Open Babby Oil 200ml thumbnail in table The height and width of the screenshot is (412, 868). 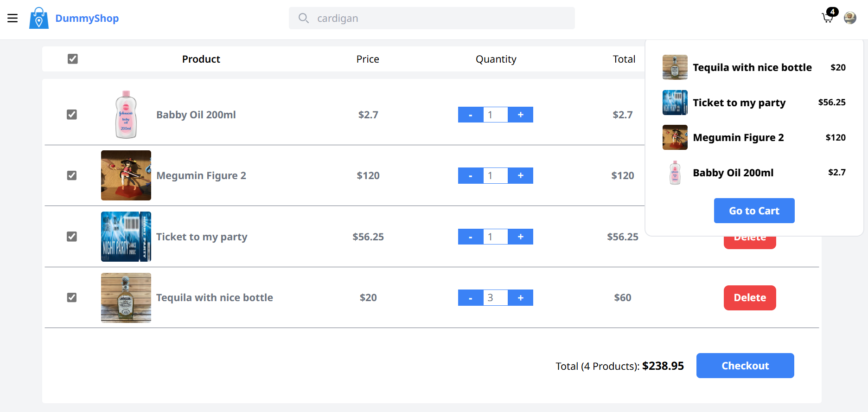126,115
